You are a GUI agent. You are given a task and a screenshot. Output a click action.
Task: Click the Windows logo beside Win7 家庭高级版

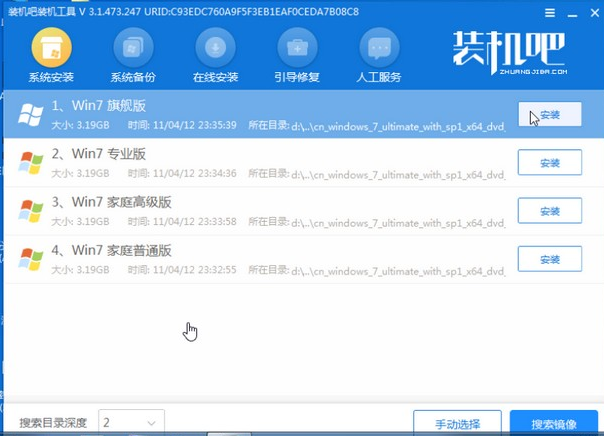point(31,211)
